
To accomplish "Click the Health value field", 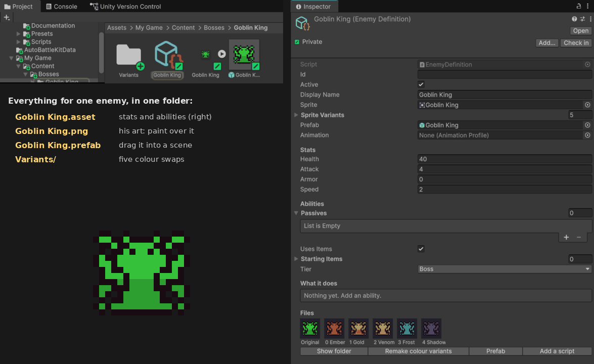I will tap(504, 159).
